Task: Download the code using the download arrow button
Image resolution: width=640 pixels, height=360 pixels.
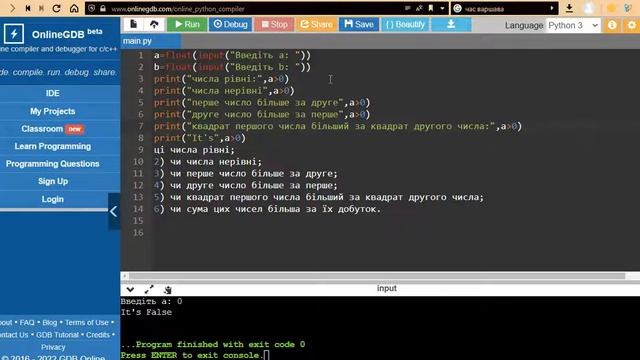Action: pos(451,24)
